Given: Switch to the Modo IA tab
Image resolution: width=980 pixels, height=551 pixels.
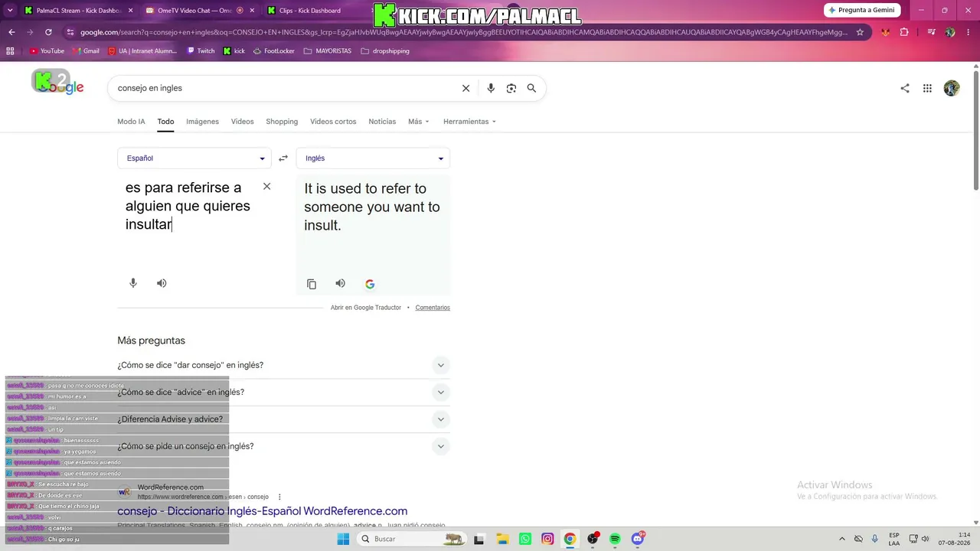Looking at the screenshot, I should coord(131,122).
